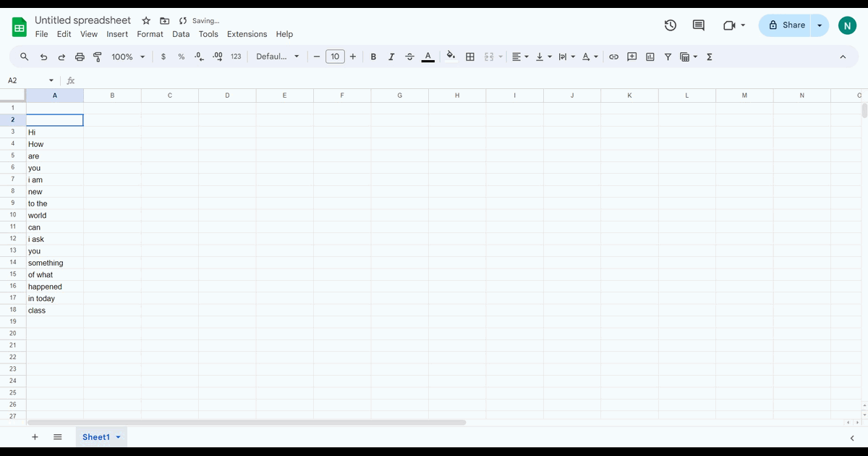Print the spreadsheet
The width and height of the screenshot is (868, 456).
tap(80, 56)
